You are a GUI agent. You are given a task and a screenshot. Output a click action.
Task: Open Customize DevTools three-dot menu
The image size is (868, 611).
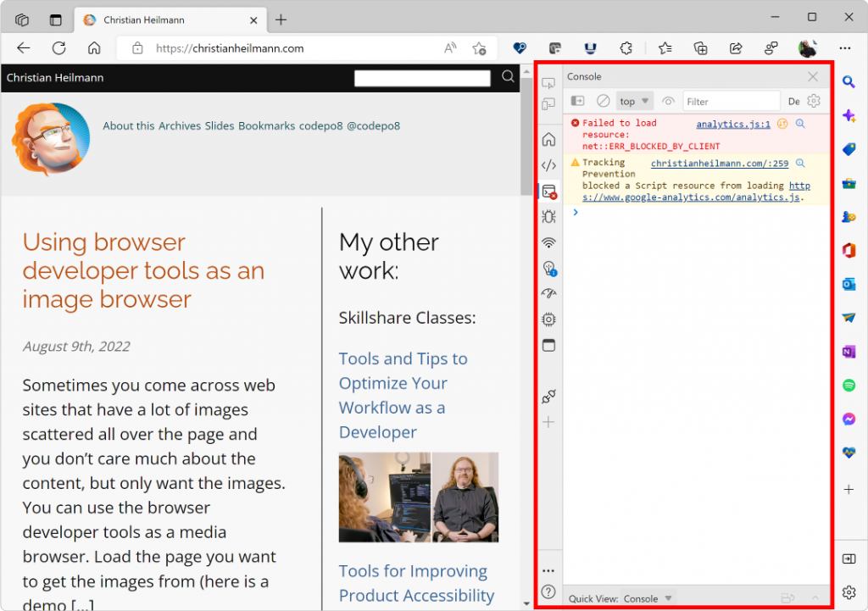coord(548,570)
